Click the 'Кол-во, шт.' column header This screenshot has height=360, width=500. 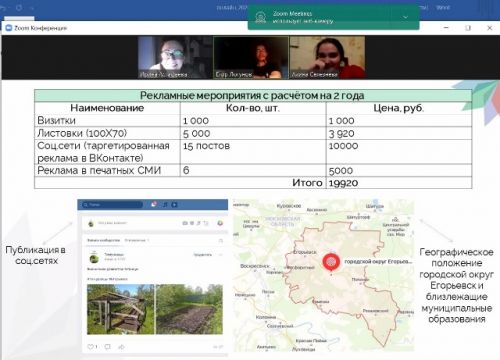pyautogui.click(x=253, y=108)
